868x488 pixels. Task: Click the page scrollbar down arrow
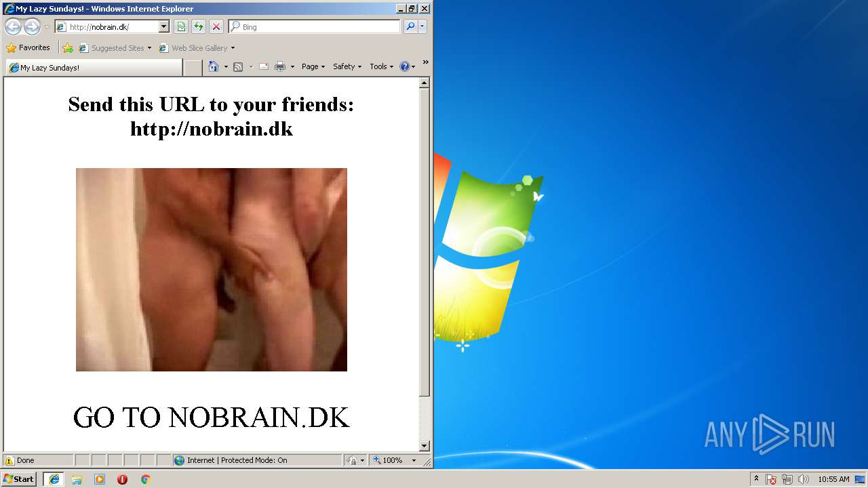pyautogui.click(x=425, y=446)
